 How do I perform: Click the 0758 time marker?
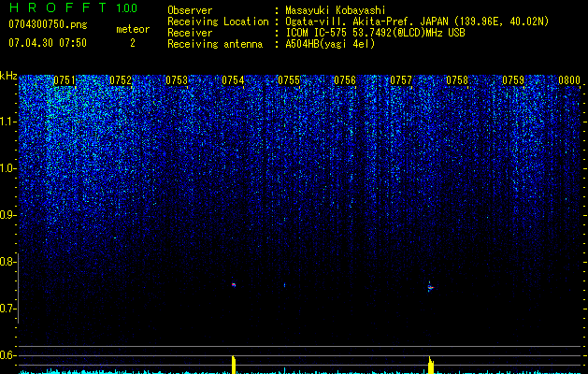point(457,80)
